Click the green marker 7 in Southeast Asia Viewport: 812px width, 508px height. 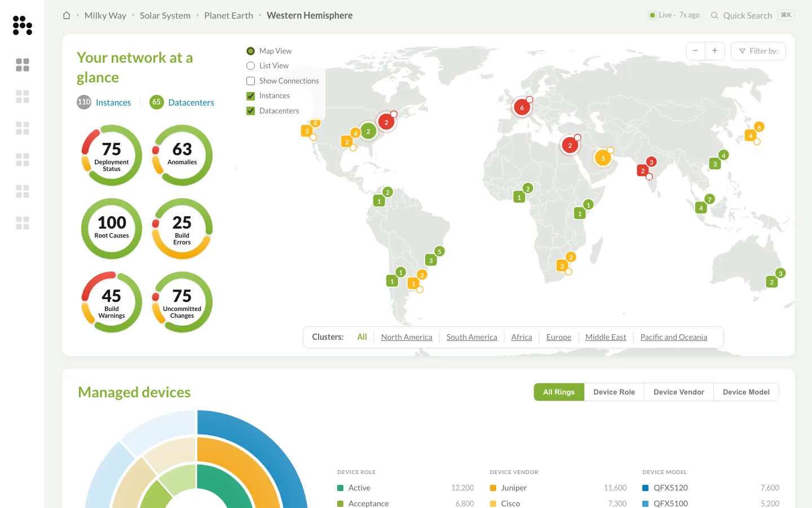(x=710, y=199)
